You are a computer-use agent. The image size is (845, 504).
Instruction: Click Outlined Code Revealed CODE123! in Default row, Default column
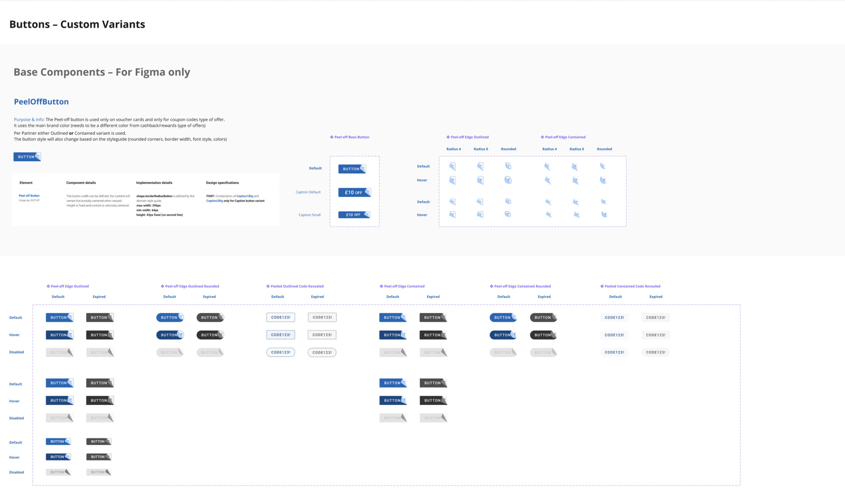tap(281, 317)
